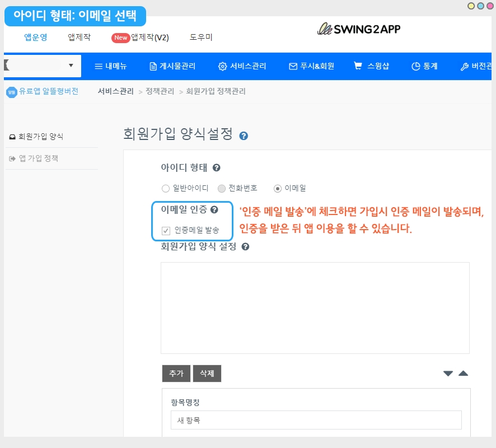Click the 삭제 button
Screen dimensions: 496x448
[207, 374]
